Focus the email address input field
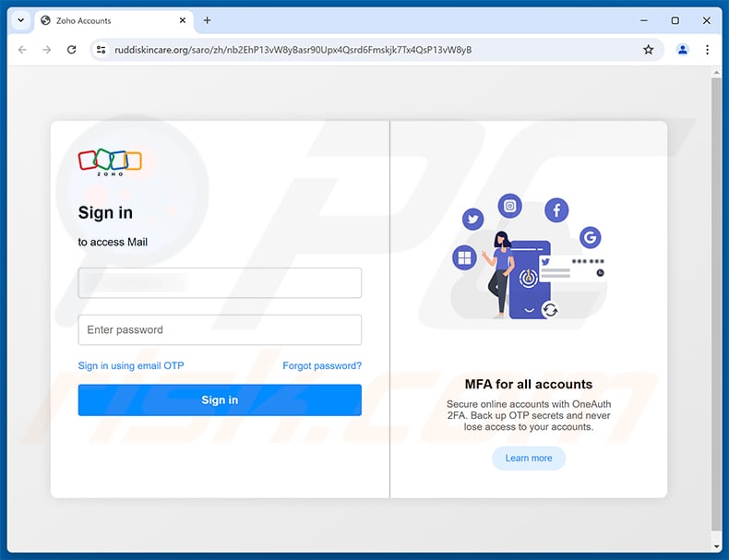 click(220, 282)
